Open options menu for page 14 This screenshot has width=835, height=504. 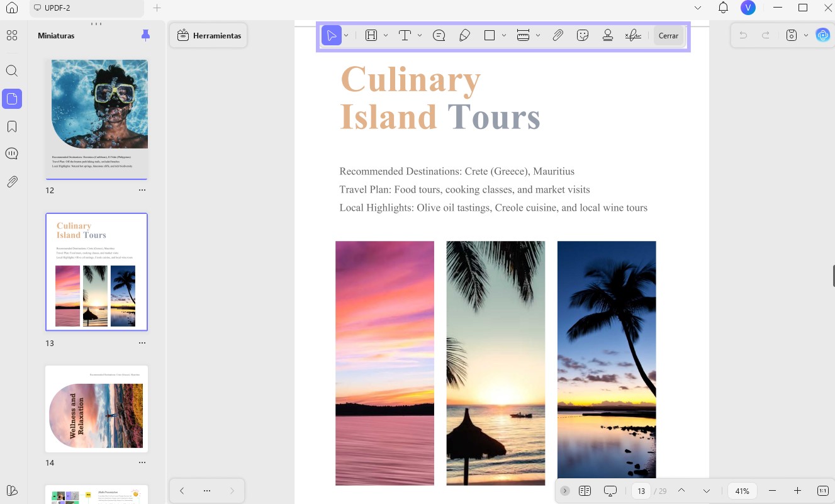click(142, 462)
